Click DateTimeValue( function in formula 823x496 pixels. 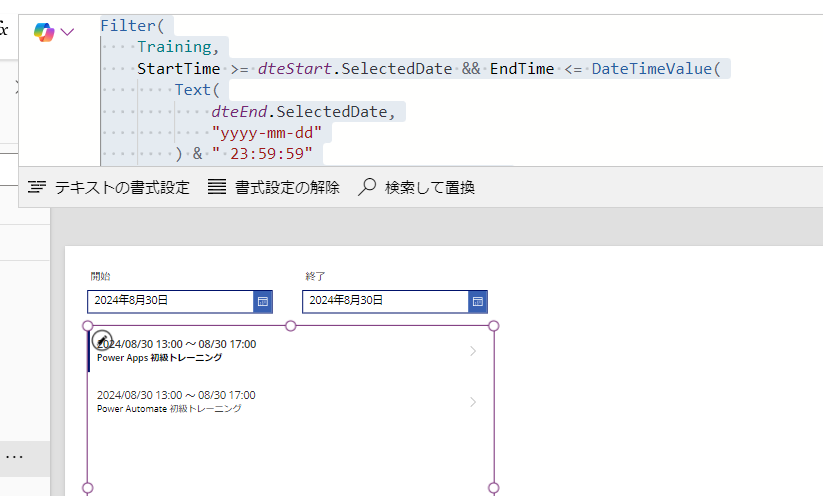[656, 69]
